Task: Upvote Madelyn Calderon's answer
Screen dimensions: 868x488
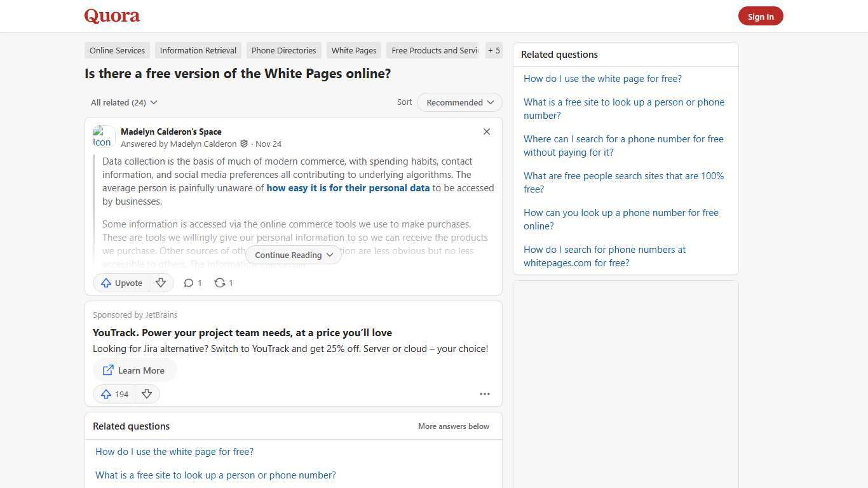Action: 121,283
